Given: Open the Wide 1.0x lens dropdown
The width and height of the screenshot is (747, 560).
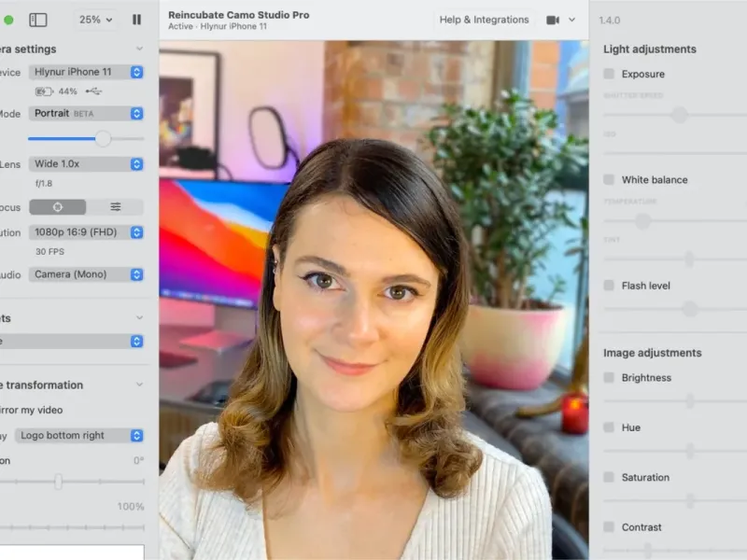Looking at the screenshot, I should point(86,164).
